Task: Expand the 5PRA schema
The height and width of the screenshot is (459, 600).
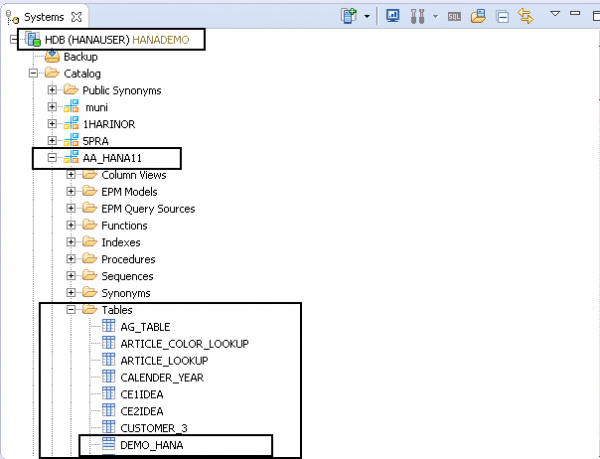Action: pyautogui.click(x=52, y=140)
